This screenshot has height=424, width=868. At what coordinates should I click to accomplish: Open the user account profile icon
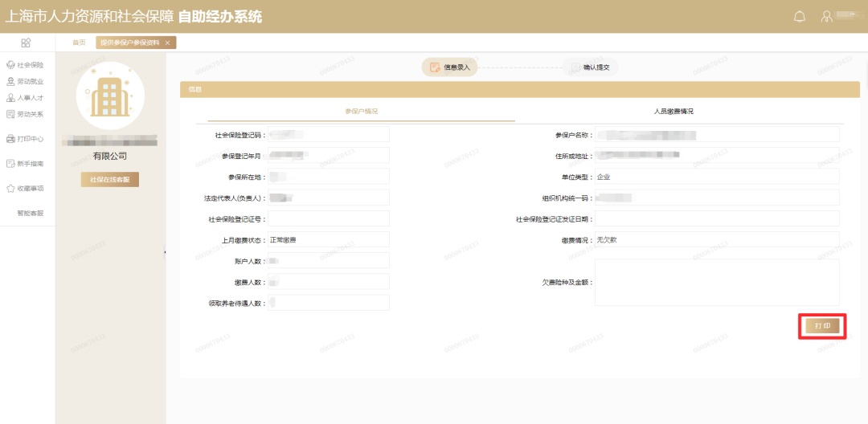pos(825,17)
